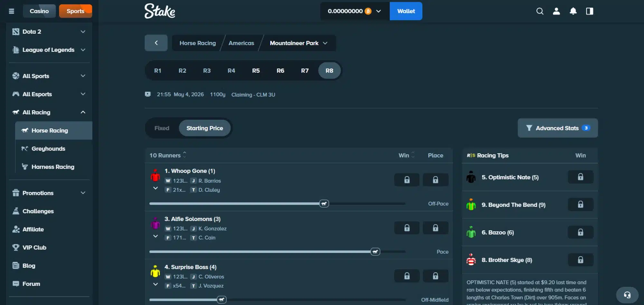Select race tab R7
Viewport: 644px width, 305px height.
305,71
